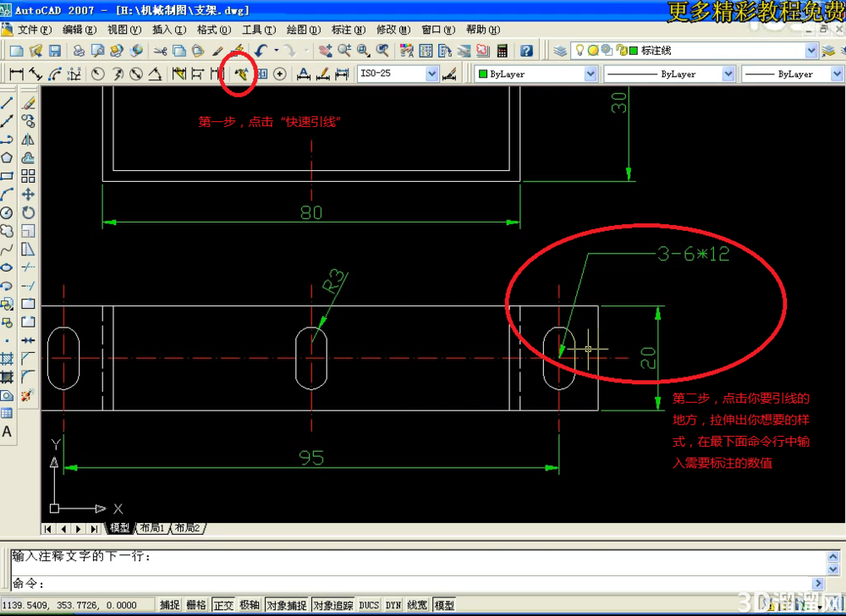The width and height of the screenshot is (846, 616).
Task: Click the last-tab navigation arrow
Action: (95, 529)
